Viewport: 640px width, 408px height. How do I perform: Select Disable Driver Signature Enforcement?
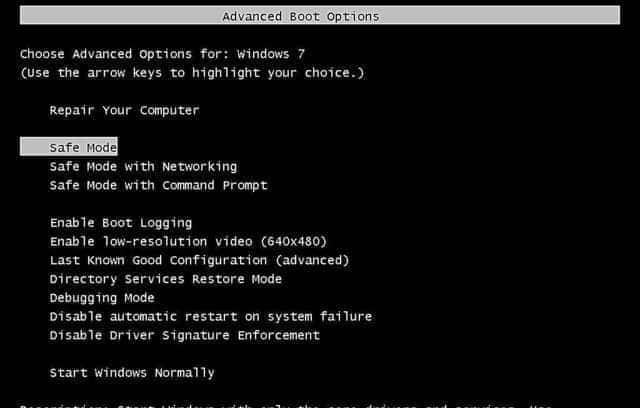184,335
